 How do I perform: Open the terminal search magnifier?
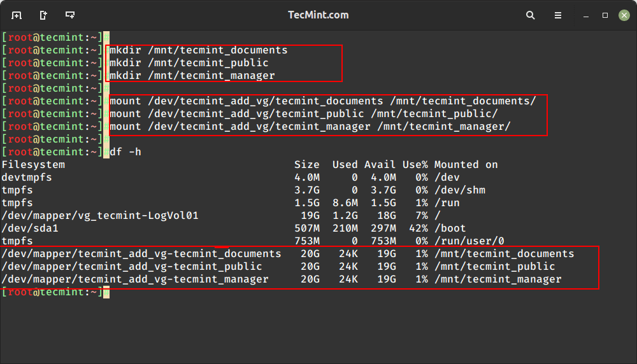pyautogui.click(x=531, y=15)
